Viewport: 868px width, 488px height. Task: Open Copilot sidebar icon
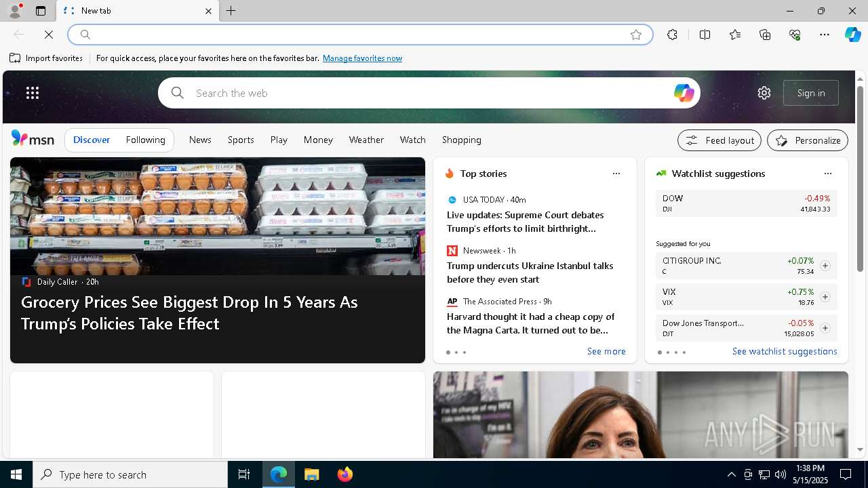[852, 35]
